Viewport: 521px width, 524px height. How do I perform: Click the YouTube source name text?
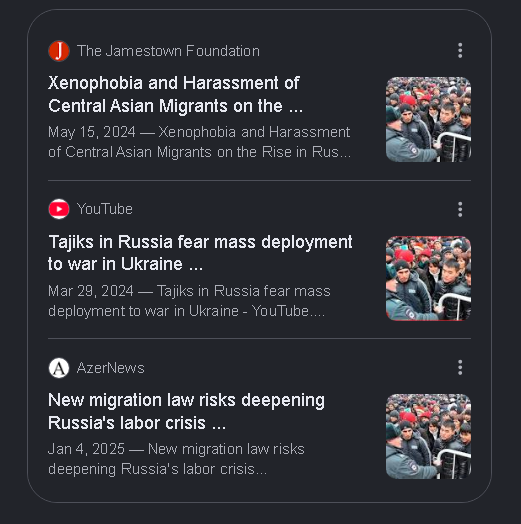coord(105,209)
